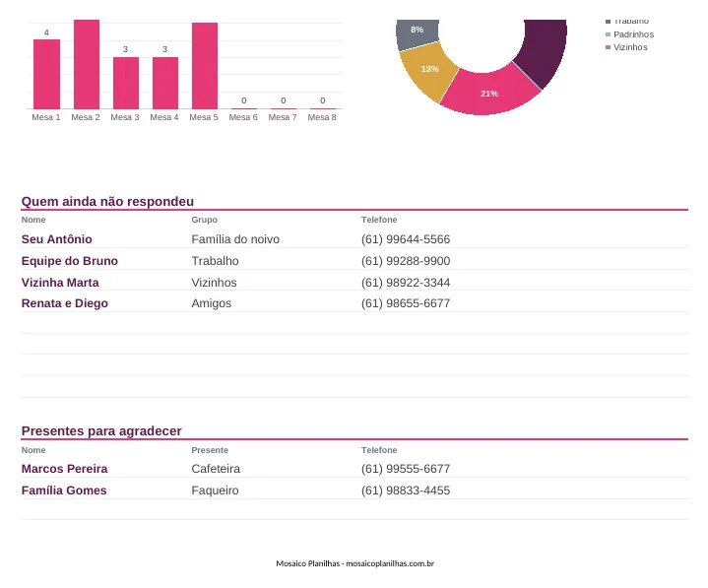
Task: Select phone (61) 99288-9900
Action: 406,261
